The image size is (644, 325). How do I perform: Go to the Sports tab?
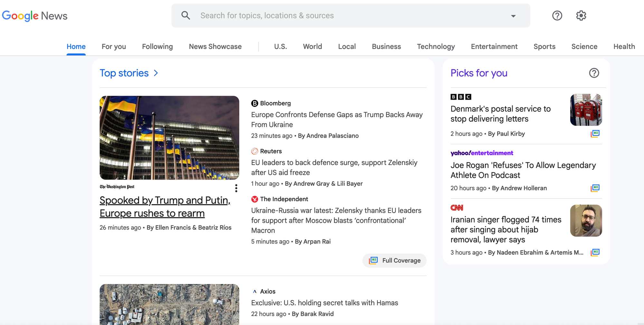[544, 46]
